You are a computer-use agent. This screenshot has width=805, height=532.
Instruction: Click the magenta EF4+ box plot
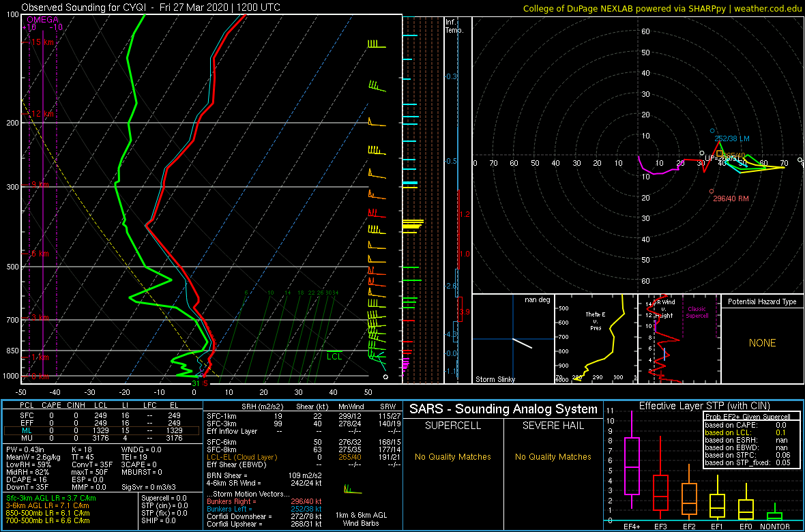pyautogui.click(x=631, y=467)
